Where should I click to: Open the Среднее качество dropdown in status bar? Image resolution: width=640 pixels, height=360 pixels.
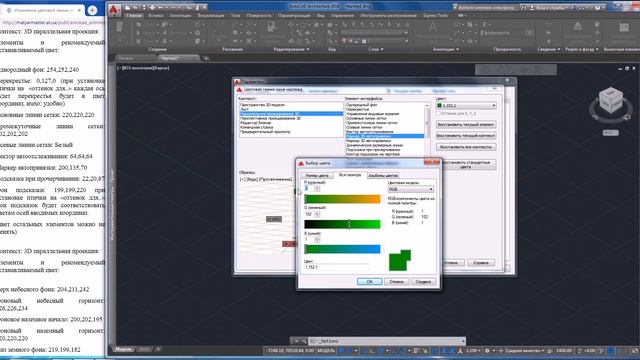[x=525, y=351]
